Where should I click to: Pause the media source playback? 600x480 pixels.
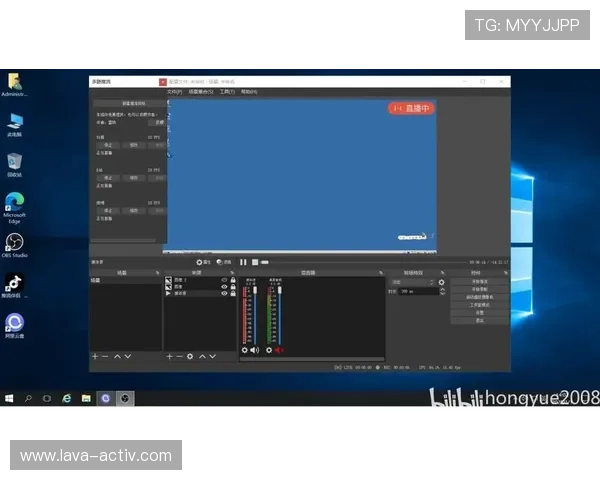[243, 262]
